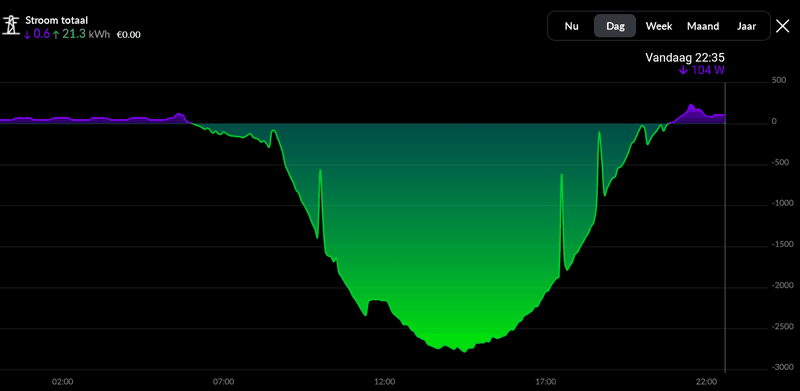The height and width of the screenshot is (391, 800).
Task: Click the Stroom totaal title
Action: click(57, 20)
